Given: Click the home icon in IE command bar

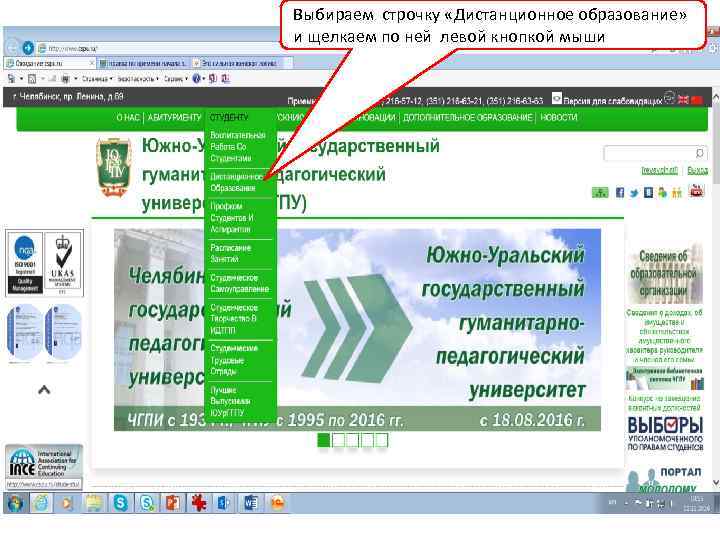Looking at the screenshot, I should tap(11, 79).
